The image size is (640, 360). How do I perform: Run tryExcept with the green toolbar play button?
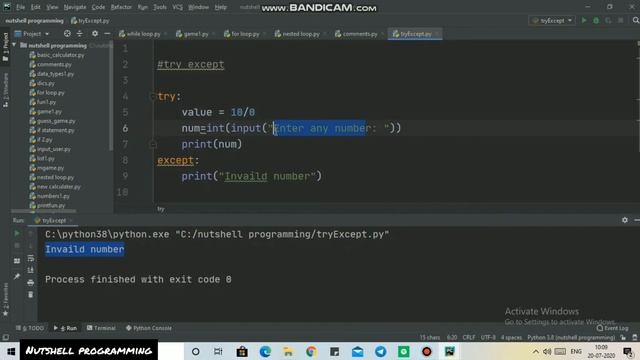click(x=584, y=20)
